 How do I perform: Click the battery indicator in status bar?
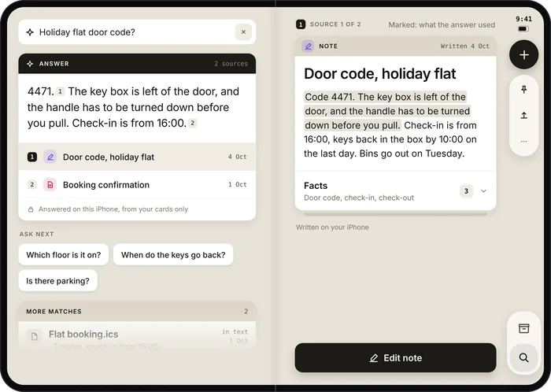[523, 29]
